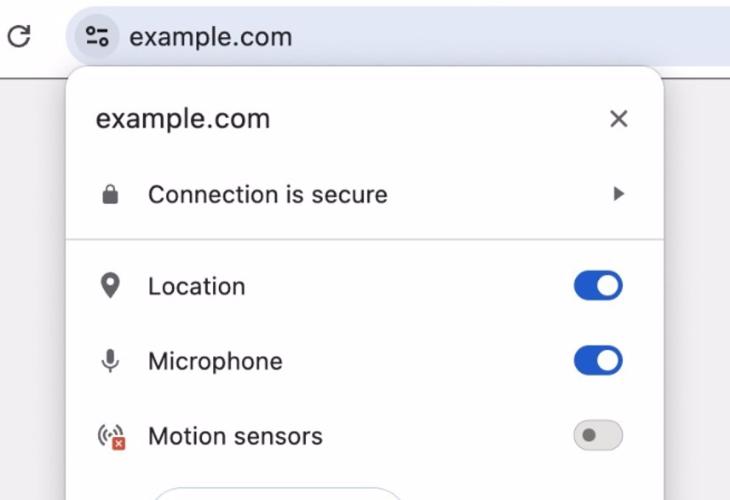Click the example.com heading in the popup

click(183, 119)
